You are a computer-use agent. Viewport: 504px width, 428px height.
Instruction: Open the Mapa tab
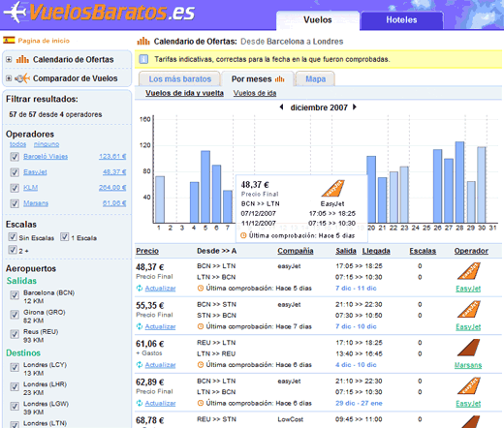pos(316,78)
